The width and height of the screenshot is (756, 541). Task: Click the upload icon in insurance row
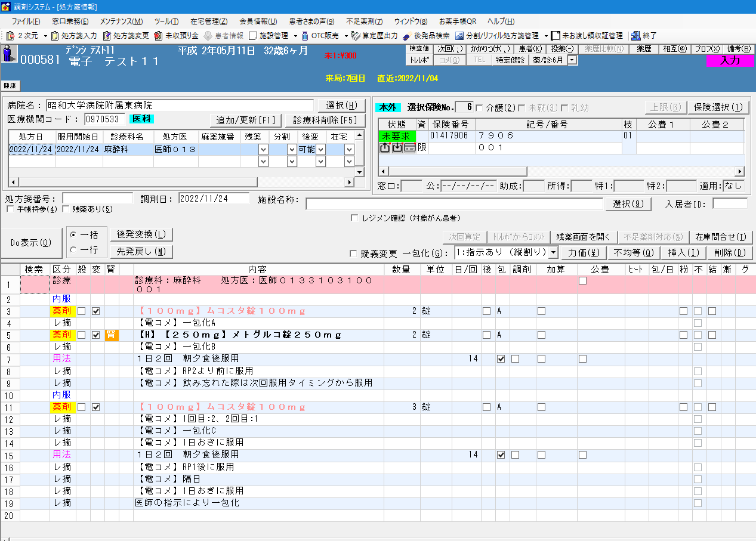385,148
